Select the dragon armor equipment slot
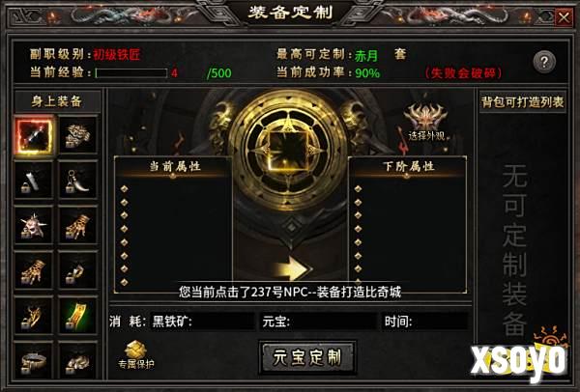 [77, 135]
